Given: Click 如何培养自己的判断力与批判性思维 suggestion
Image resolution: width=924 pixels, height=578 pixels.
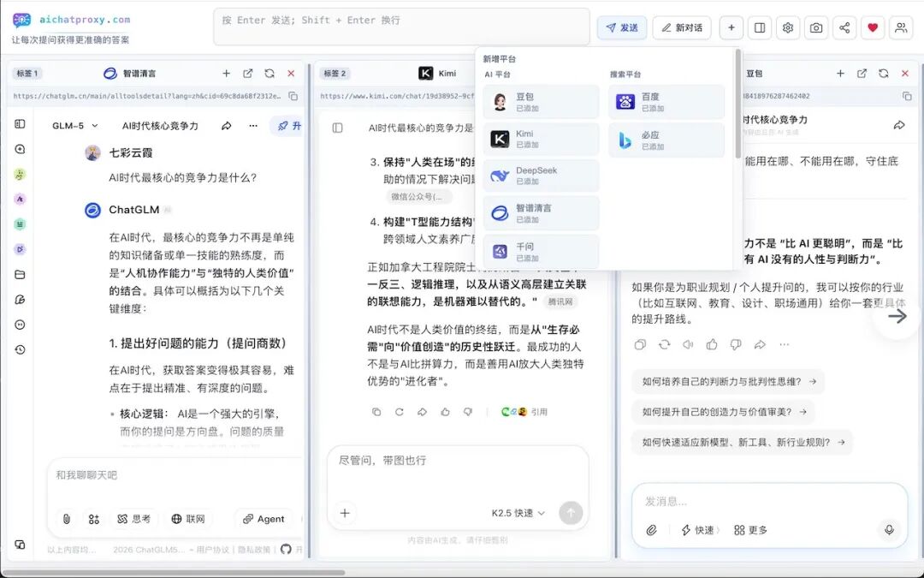Looking at the screenshot, I should [x=728, y=382].
